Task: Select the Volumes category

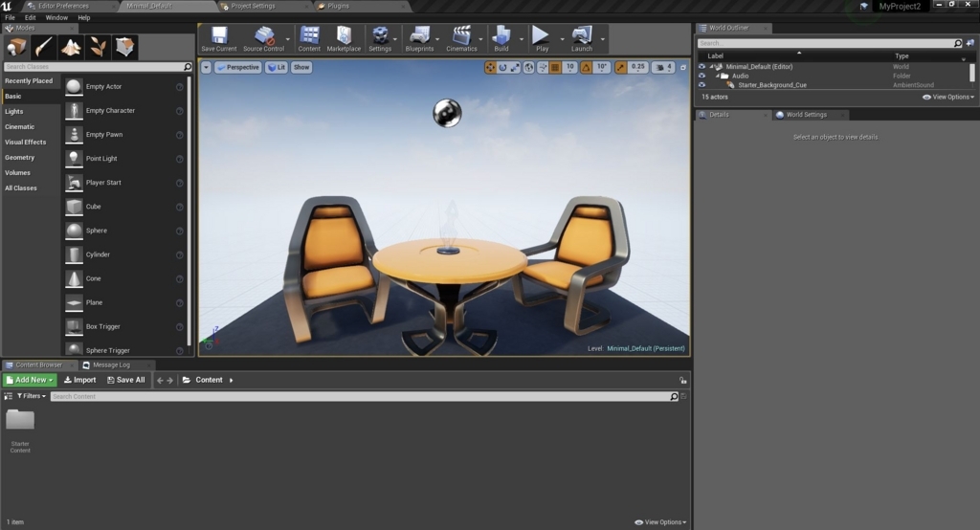Action: (17, 172)
